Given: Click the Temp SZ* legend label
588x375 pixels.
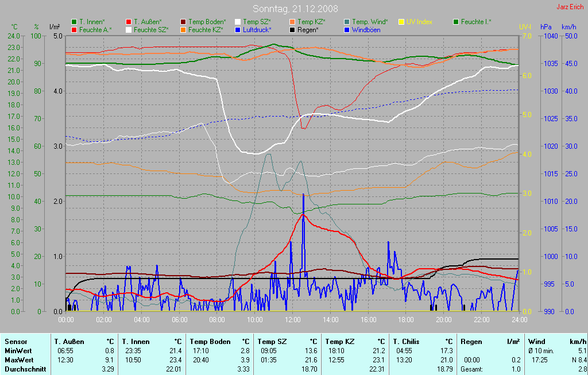Looking at the screenshot, I should [257, 22].
